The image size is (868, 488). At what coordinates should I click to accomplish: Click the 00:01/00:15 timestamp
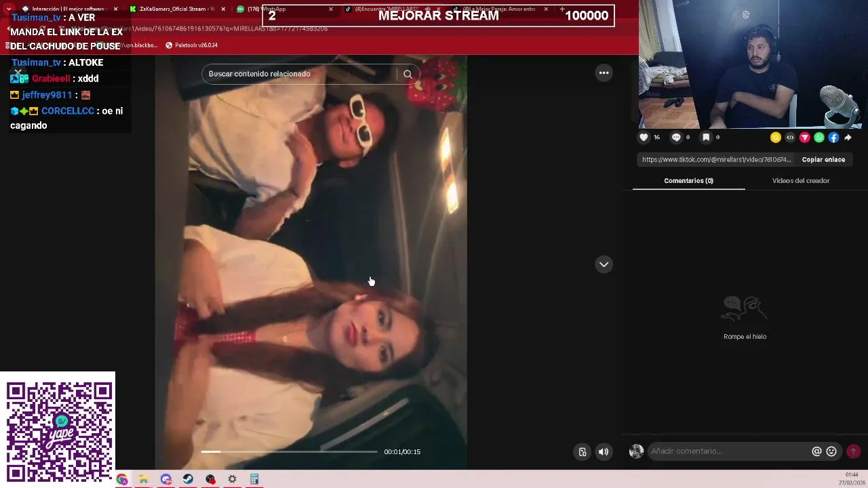[x=402, y=452]
